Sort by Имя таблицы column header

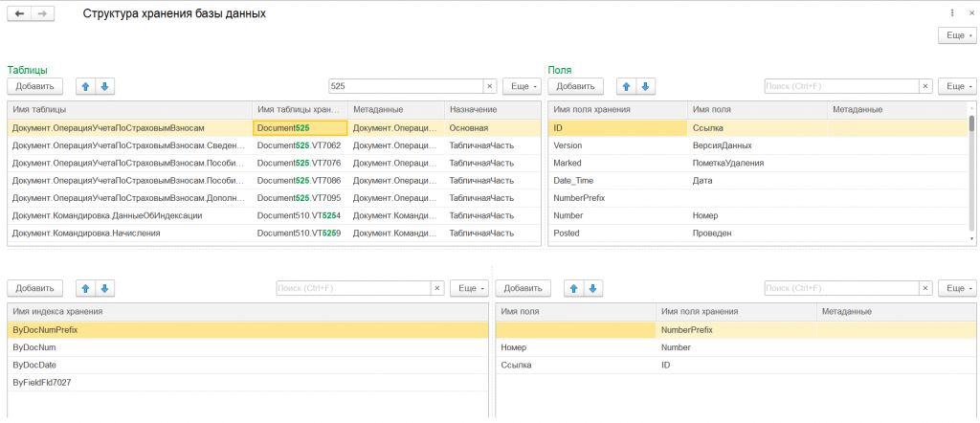130,109
